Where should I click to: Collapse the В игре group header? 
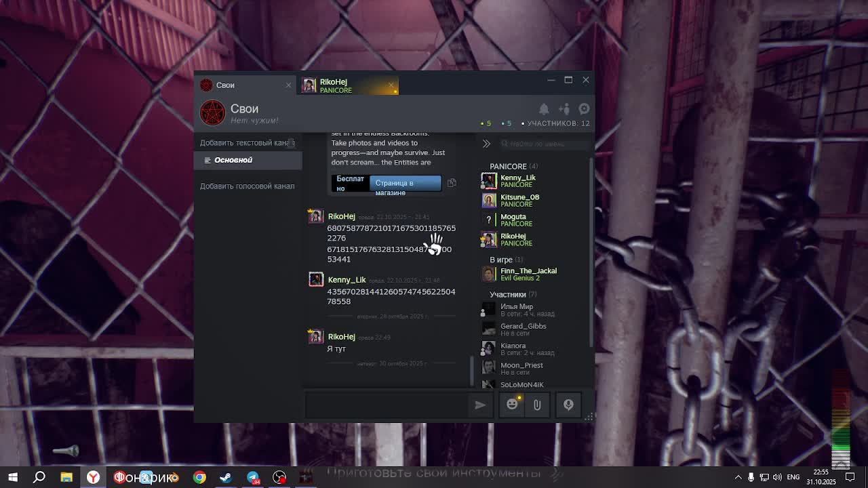click(506, 260)
